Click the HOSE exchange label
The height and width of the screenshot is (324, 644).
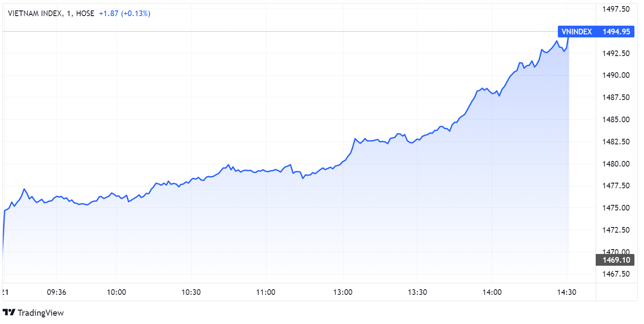click(85, 13)
